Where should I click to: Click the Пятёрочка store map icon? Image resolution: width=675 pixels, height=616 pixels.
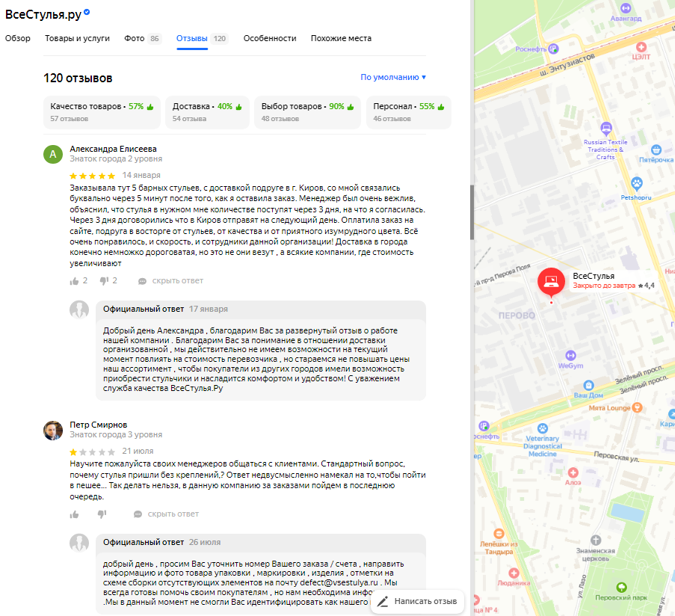(656, 150)
